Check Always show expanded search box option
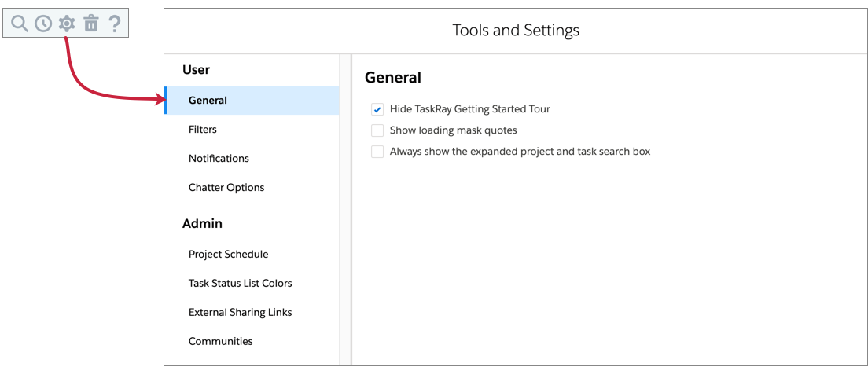Image resolution: width=868 pixels, height=374 pixels. [x=377, y=152]
